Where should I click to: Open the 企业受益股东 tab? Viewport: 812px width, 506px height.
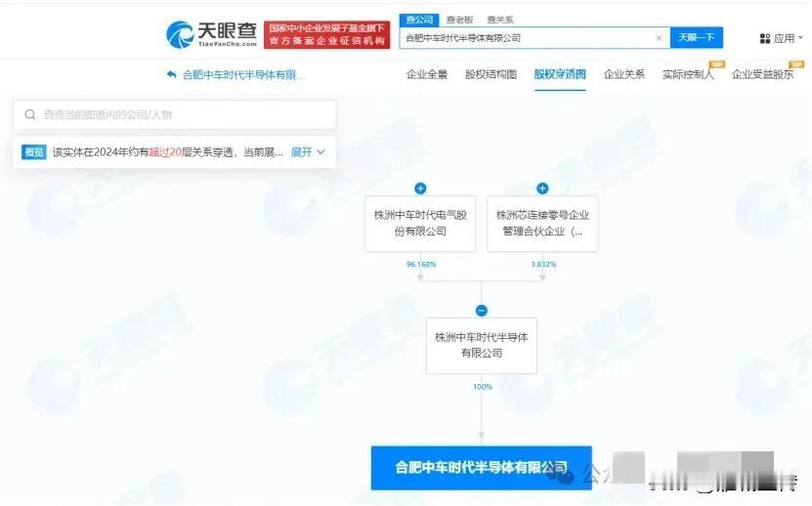[762, 74]
